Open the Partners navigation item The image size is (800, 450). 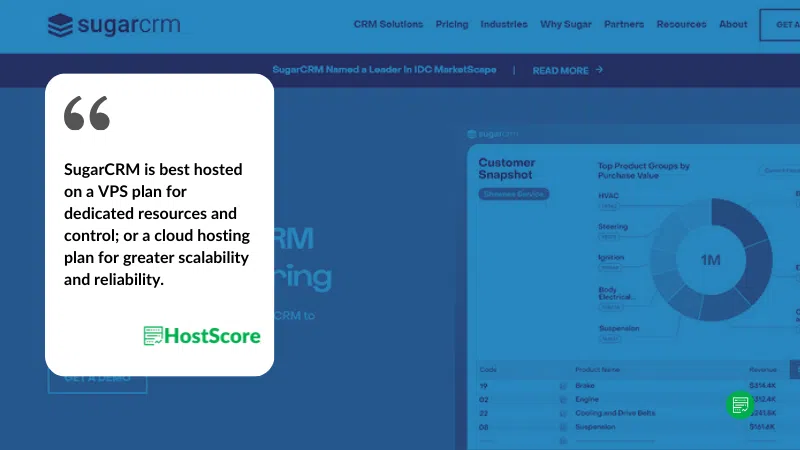[x=624, y=25]
